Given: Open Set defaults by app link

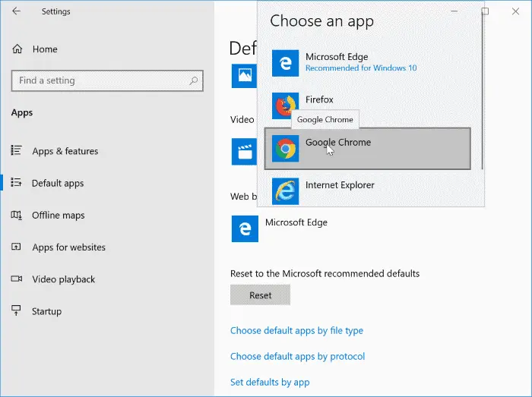Looking at the screenshot, I should tap(270, 382).
